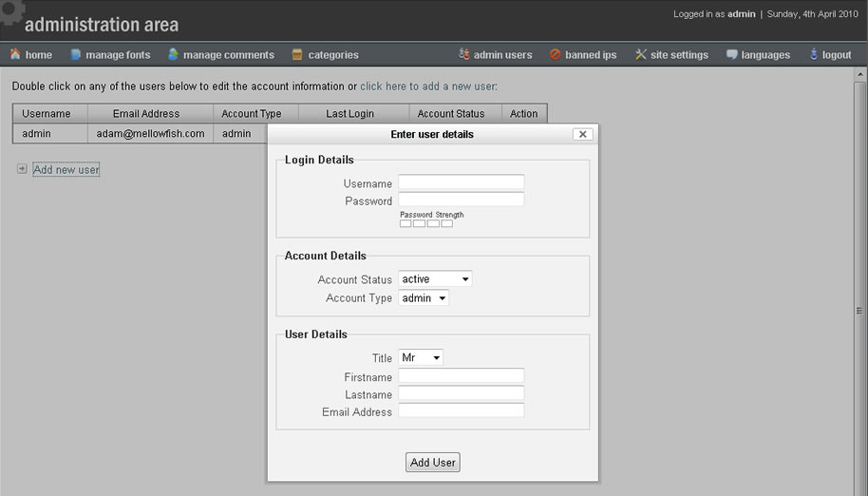Screen dimensions: 868x496
Task: Click the arrow icon beside Add new user
Action: (22, 169)
